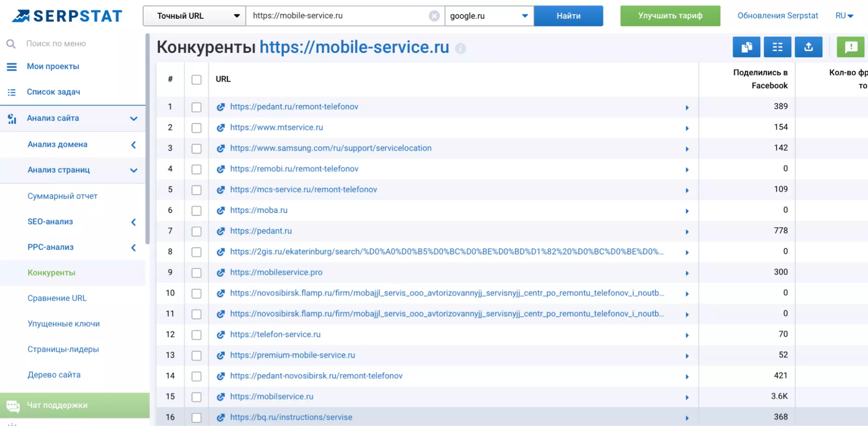Click the sidebar vertical scrollbar
Viewport: 868px width, 426px height.
[x=148, y=139]
